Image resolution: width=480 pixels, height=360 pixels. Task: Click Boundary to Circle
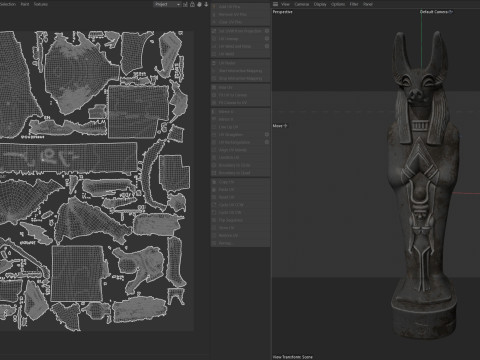point(240,165)
